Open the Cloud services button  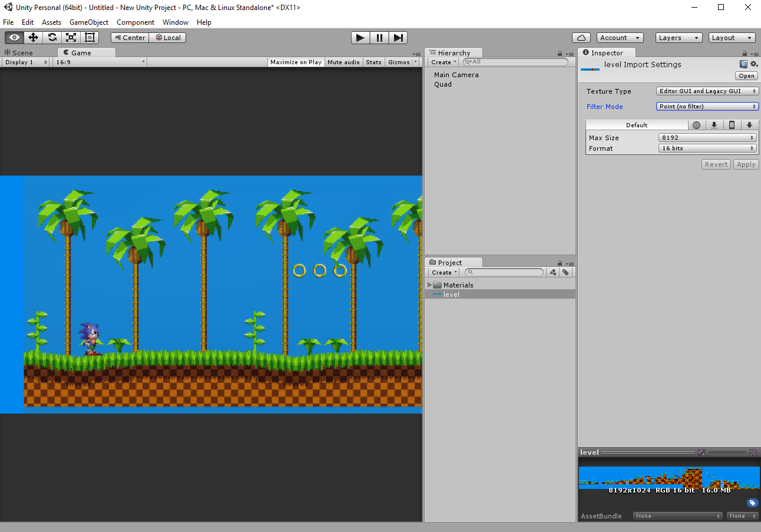[581, 37]
